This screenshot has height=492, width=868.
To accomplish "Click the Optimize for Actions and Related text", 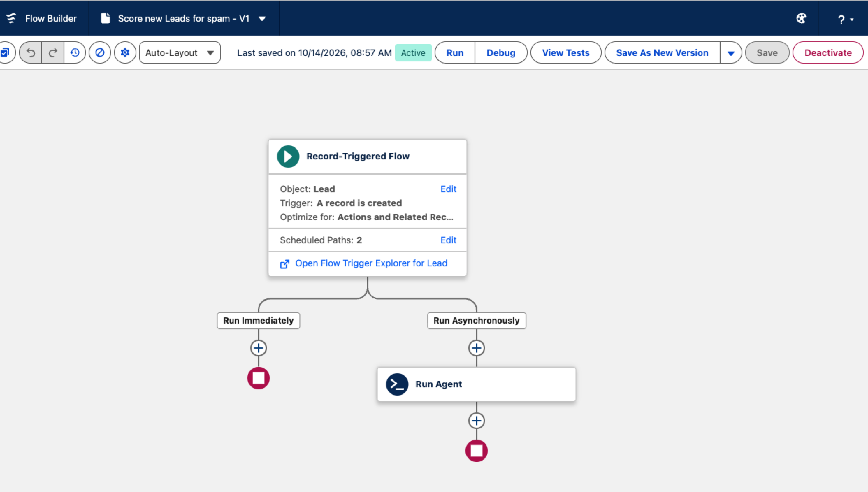I will [x=367, y=217].
